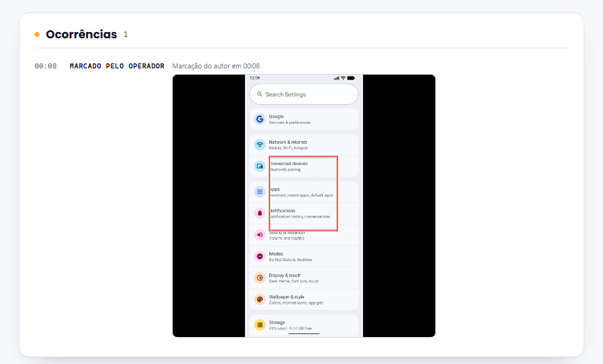Click 'Services & preferences' subtitle

click(290, 122)
